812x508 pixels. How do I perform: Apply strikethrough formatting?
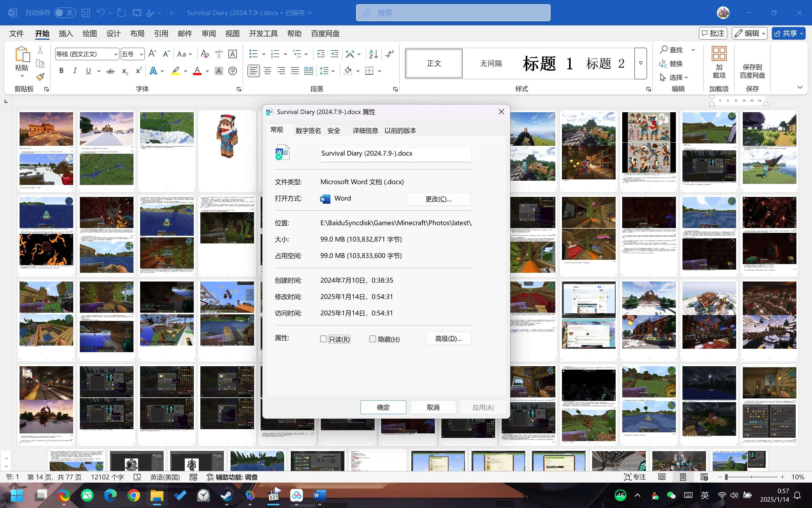coord(110,71)
